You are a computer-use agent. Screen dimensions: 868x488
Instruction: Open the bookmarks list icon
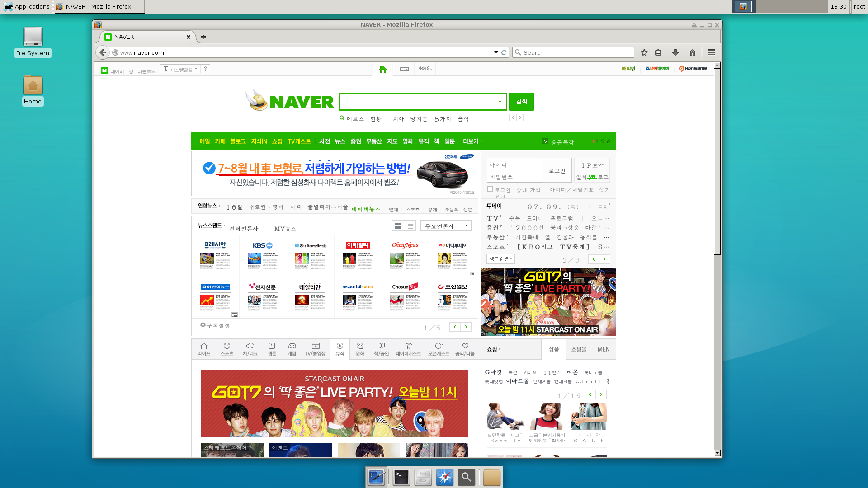pos(658,52)
